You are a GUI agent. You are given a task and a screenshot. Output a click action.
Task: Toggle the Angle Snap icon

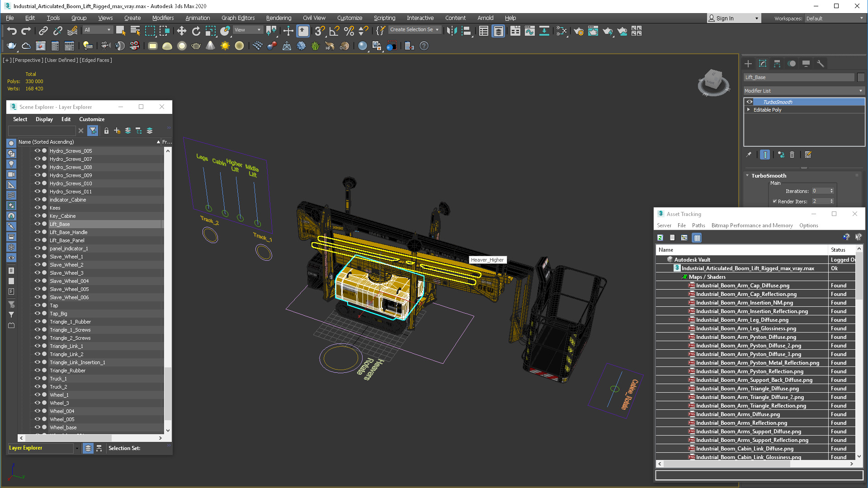coord(334,31)
